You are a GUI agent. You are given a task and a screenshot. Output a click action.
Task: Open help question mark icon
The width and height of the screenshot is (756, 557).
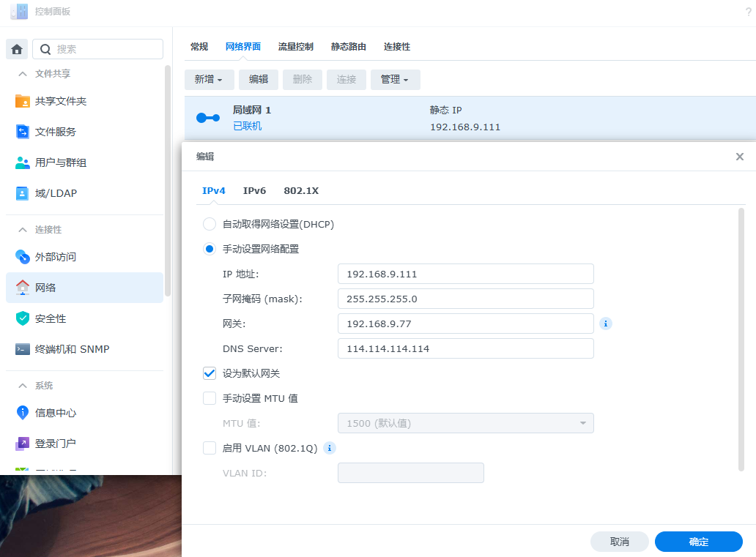tap(748, 12)
